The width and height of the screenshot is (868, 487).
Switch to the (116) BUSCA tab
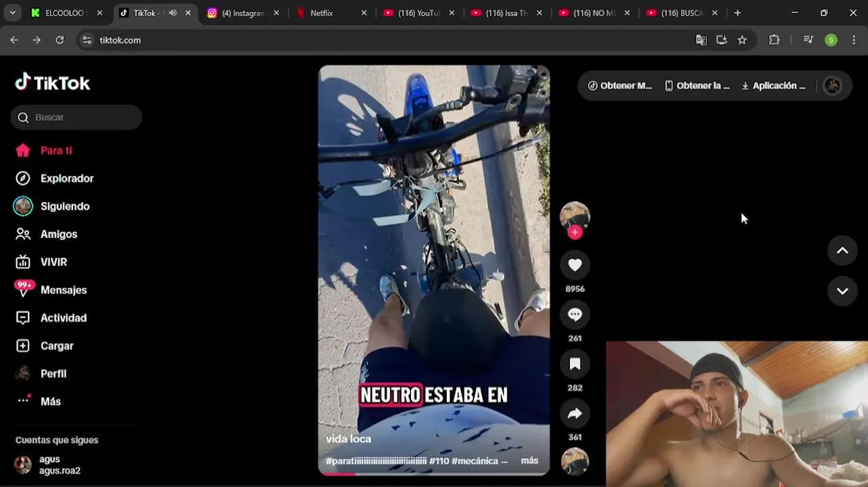click(683, 13)
